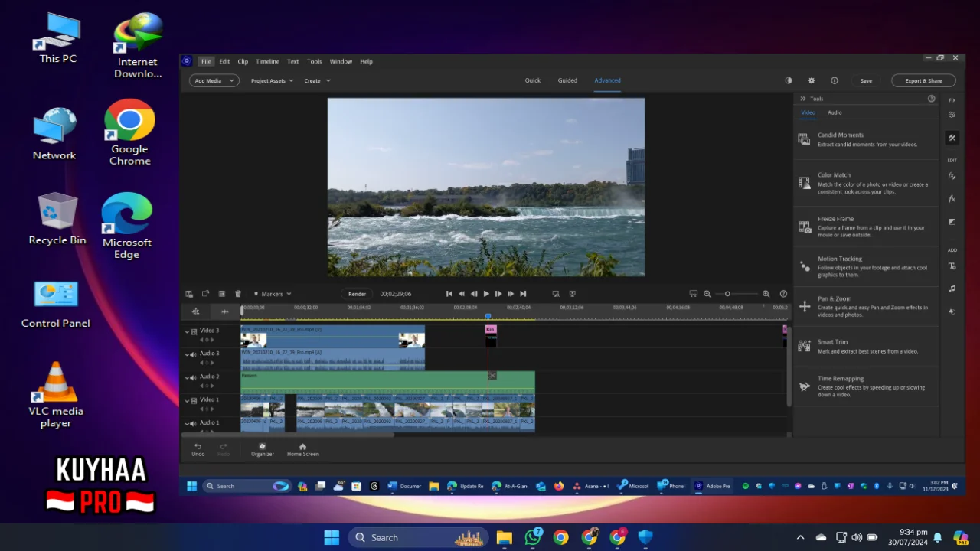Viewport: 980px width, 551px height.
Task: Collapse the Audio 2 track chevron
Action: pyautogui.click(x=186, y=377)
